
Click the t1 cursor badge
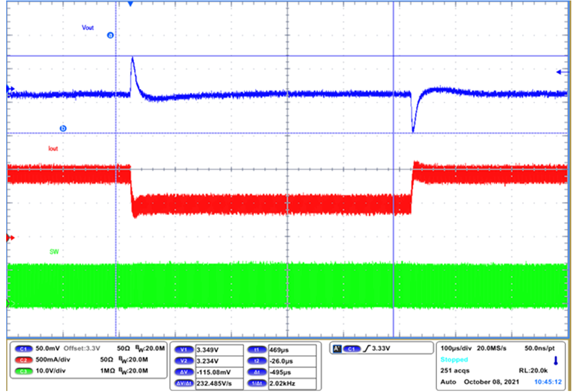click(258, 349)
